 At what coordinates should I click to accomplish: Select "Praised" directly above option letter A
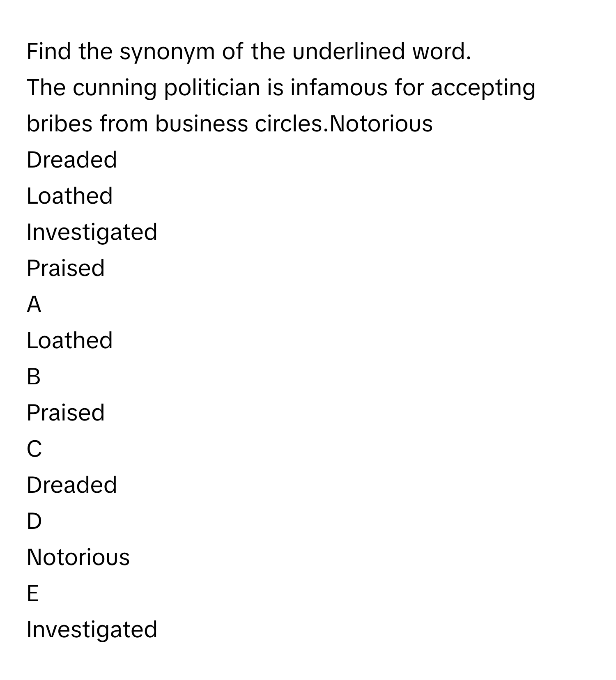(x=65, y=268)
